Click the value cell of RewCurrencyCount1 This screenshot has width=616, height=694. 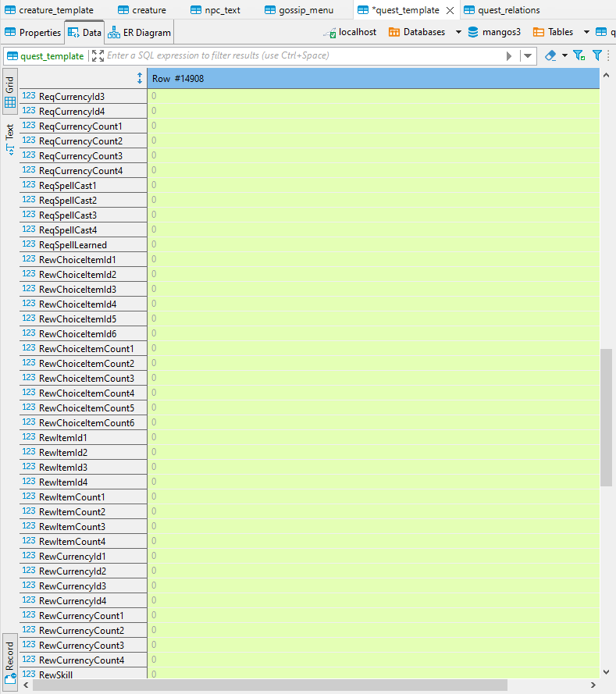click(x=373, y=615)
